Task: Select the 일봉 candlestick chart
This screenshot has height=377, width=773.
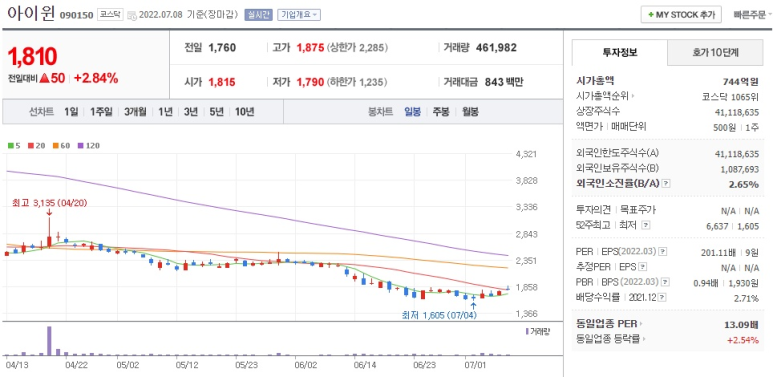Action: [x=413, y=112]
